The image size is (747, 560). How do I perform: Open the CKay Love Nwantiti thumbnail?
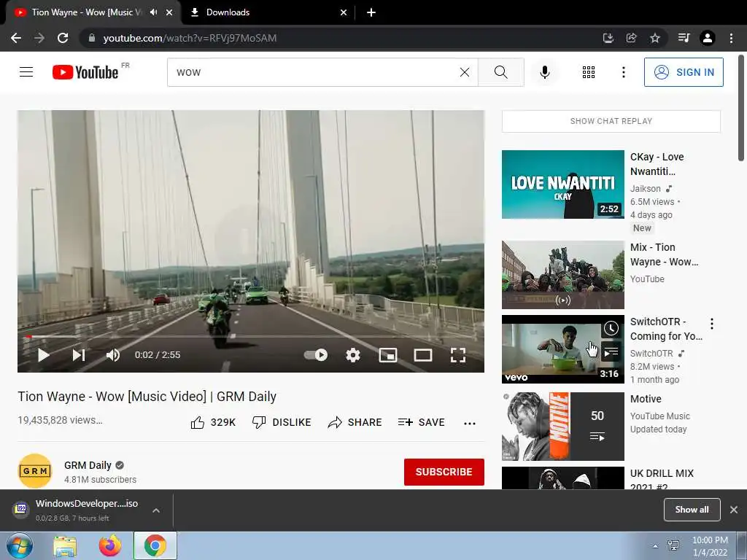click(562, 184)
